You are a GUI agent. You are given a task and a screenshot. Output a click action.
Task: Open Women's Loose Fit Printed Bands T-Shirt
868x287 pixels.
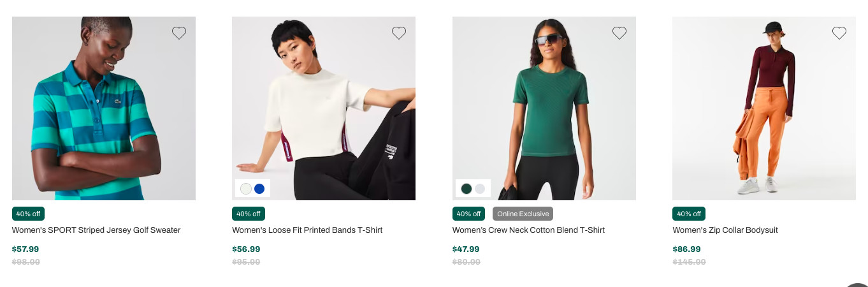307,230
